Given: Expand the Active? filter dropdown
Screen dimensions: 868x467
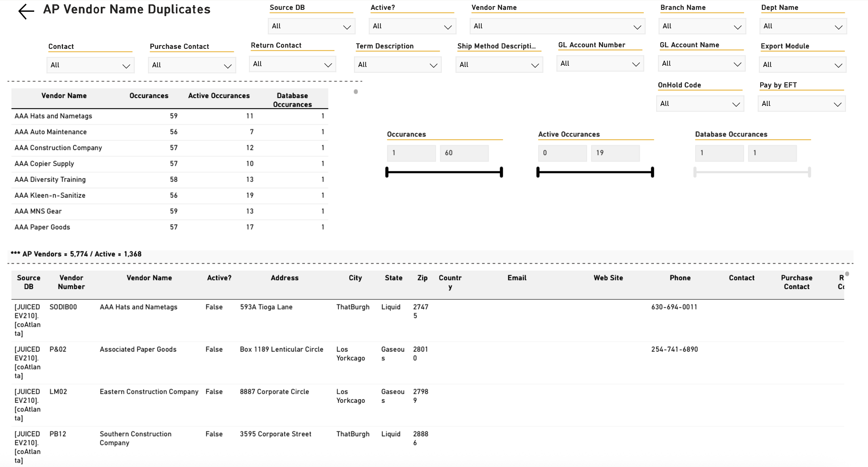Looking at the screenshot, I should pyautogui.click(x=412, y=26).
